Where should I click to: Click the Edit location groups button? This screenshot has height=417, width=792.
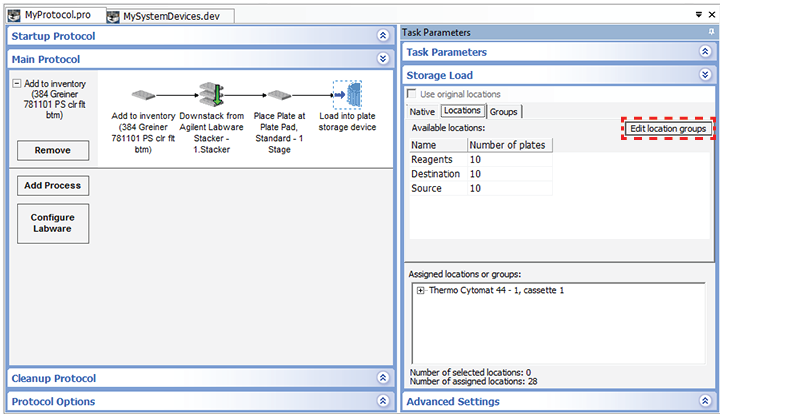(x=669, y=129)
